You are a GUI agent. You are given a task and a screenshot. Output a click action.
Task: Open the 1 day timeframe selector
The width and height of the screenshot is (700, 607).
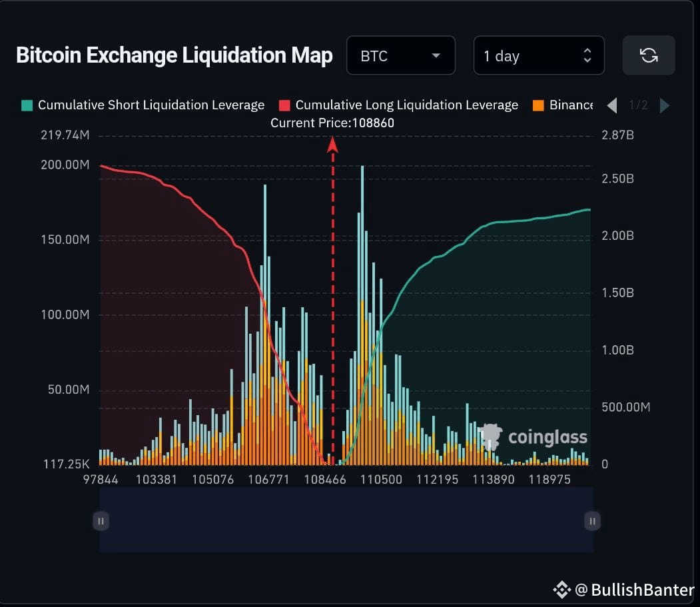539,55
